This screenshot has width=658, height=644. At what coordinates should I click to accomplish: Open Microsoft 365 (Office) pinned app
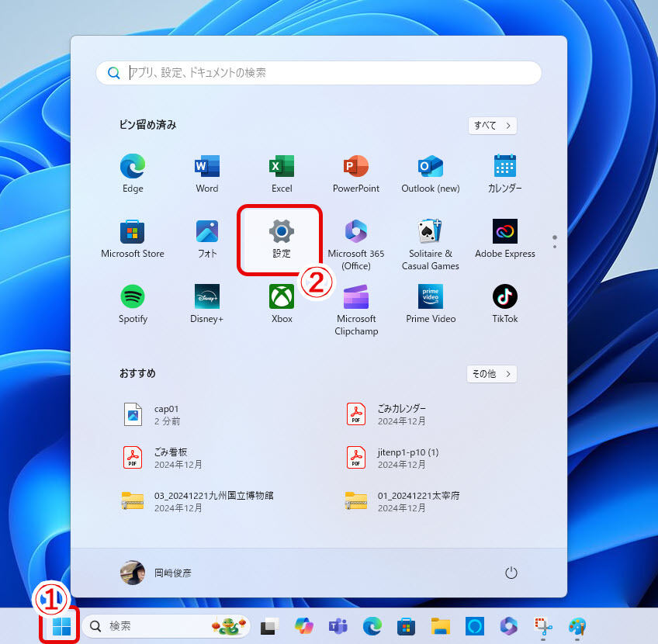(356, 244)
